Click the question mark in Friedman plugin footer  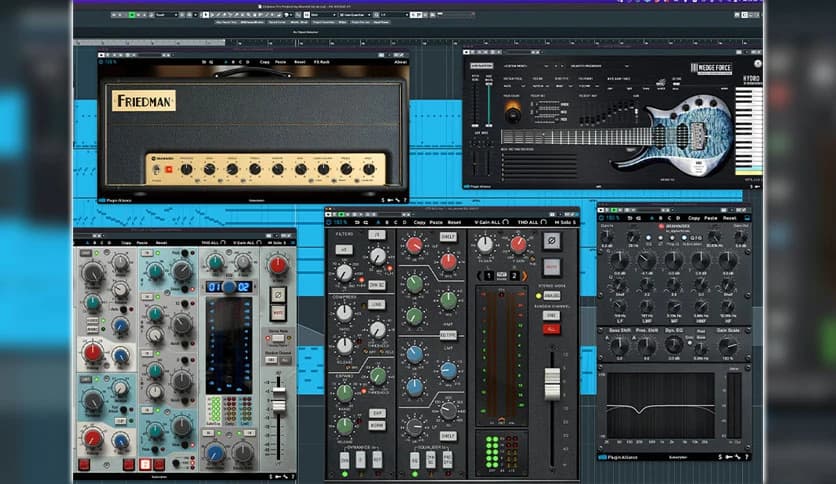coord(405,200)
